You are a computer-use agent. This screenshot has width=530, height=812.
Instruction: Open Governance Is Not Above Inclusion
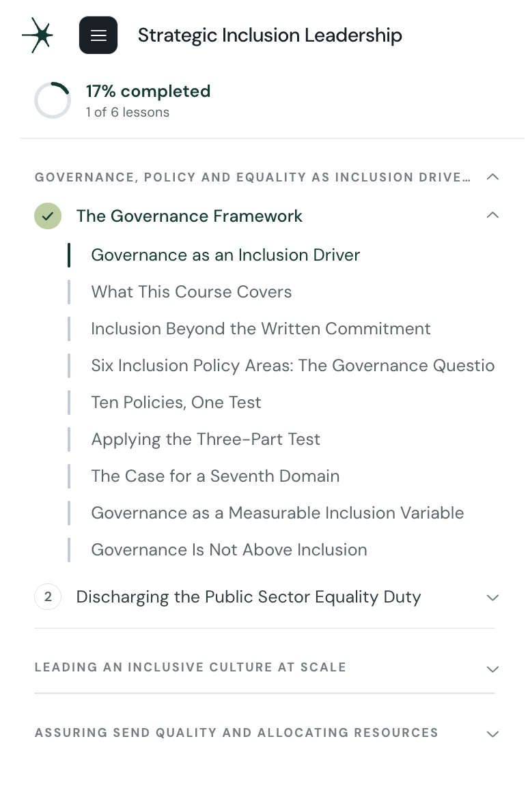[229, 549]
